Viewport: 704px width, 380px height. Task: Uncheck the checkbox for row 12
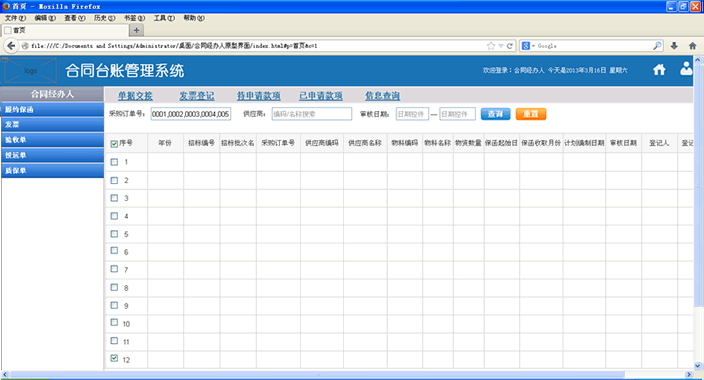pos(114,358)
